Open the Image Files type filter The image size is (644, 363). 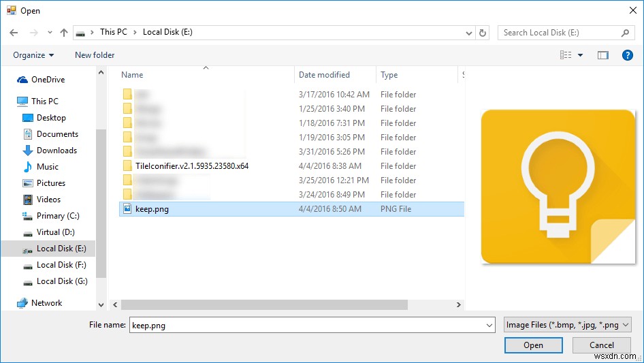tap(568, 325)
